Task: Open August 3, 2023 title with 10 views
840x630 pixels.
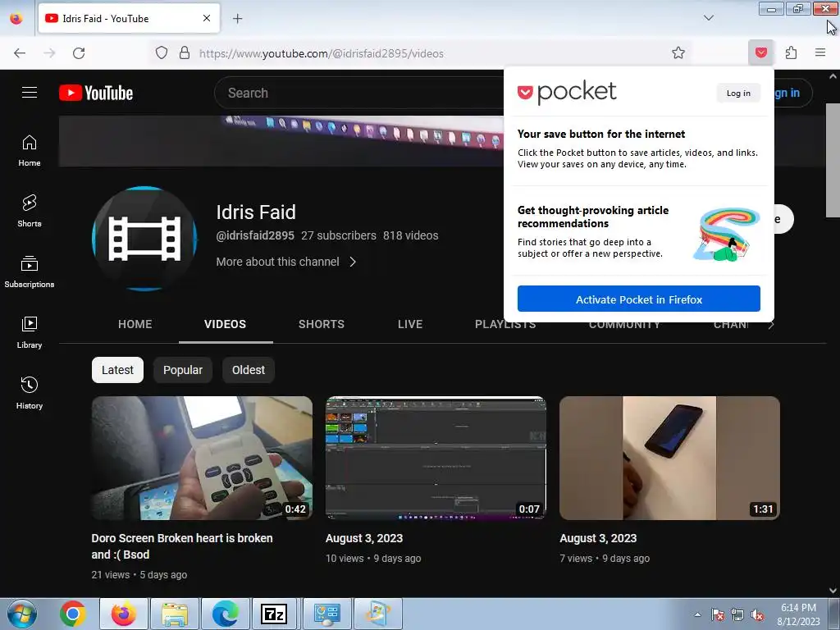Action: [364, 538]
